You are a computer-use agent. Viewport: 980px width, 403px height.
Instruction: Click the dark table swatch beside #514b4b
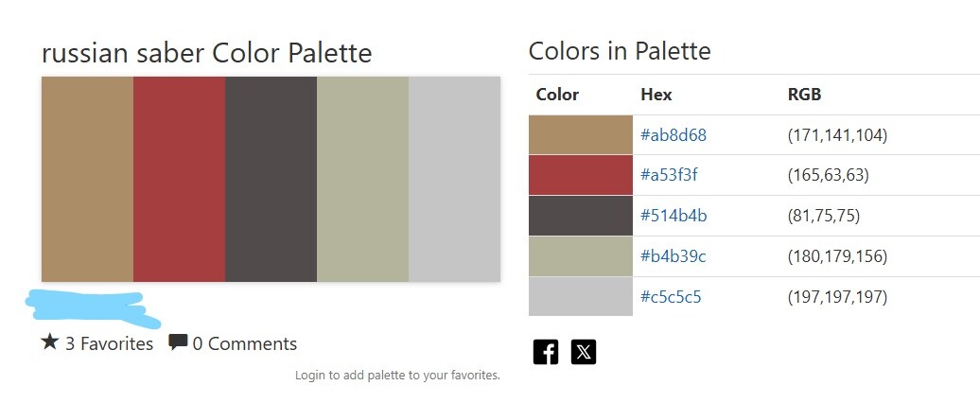tap(580, 216)
